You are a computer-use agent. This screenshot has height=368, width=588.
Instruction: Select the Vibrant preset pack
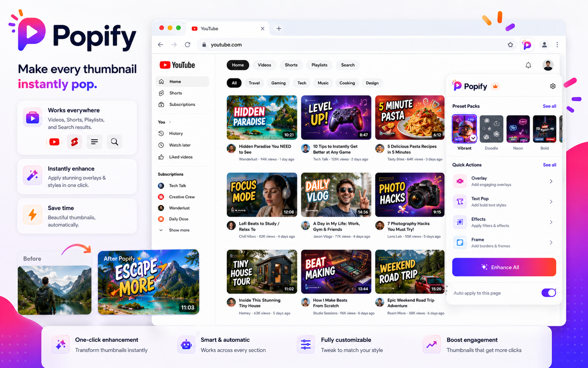point(464,129)
